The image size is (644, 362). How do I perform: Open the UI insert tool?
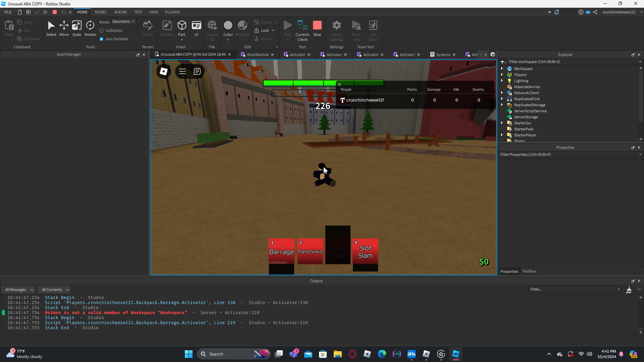(197, 28)
